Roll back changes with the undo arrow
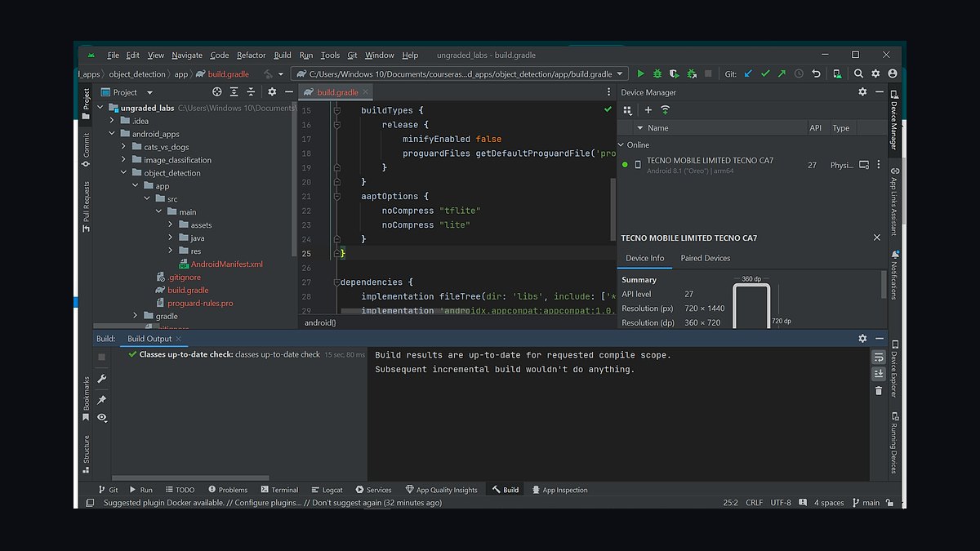This screenshot has height=551, width=980. [816, 73]
